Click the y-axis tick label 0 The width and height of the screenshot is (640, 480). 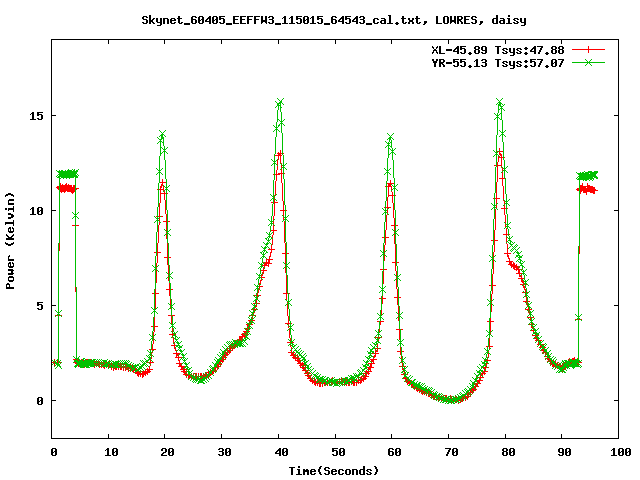(40, 401)
